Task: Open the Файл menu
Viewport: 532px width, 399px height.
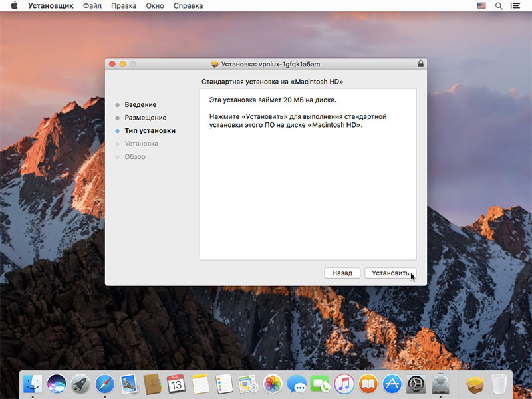Action: click(92, 6)
